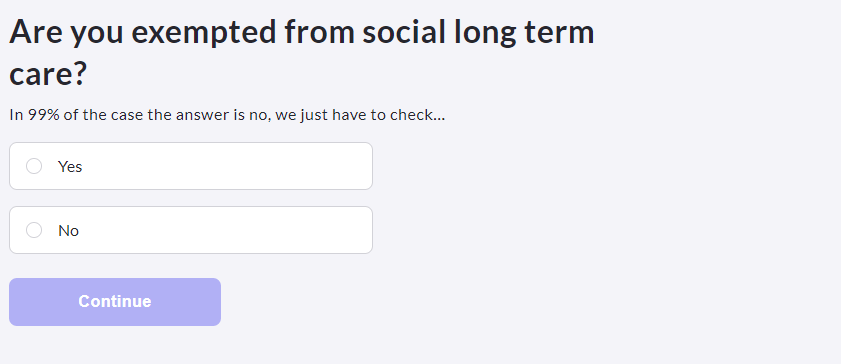Tick the empty circle beside Yes

click(x=34, y=166)
